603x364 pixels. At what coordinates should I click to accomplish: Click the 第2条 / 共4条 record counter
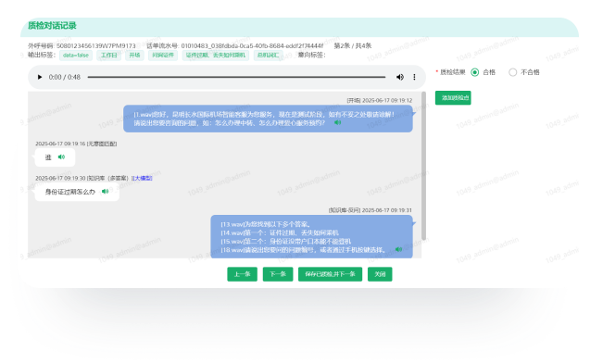tap(353, 45)
